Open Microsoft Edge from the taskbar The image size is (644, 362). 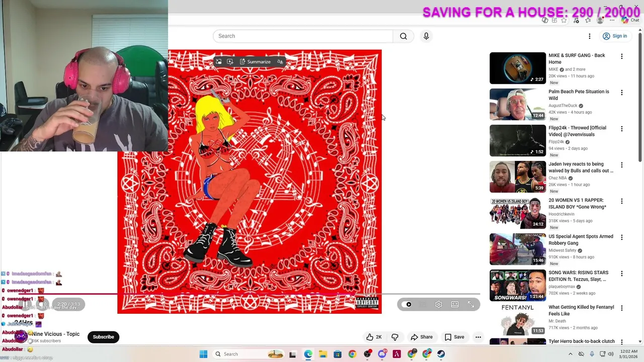pyautogui.click(x=308, y=354)
